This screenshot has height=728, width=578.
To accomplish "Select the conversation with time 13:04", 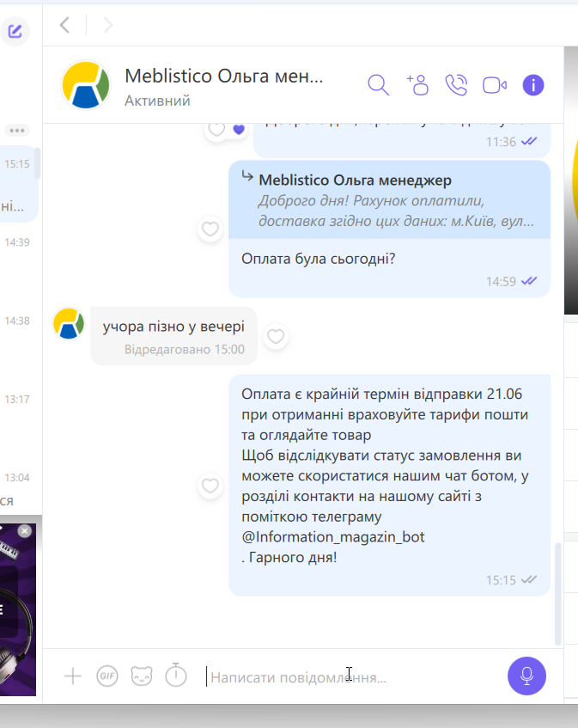I will coord(17,487).
